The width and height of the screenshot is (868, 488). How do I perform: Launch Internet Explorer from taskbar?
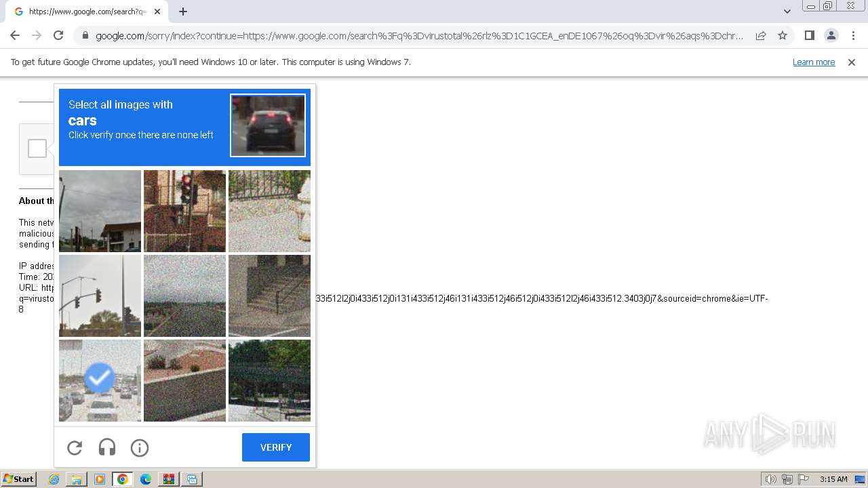[54, 479]
